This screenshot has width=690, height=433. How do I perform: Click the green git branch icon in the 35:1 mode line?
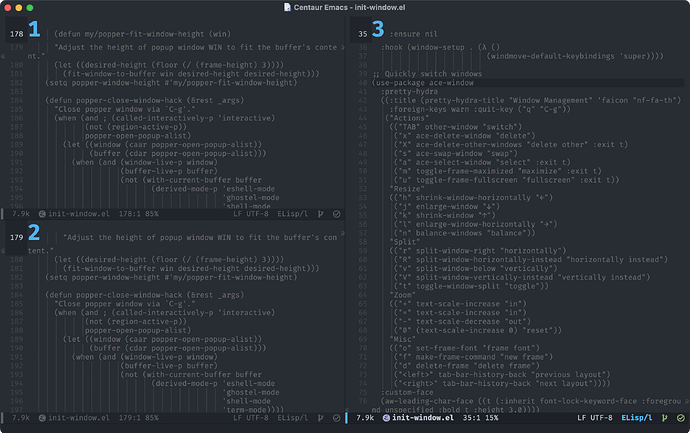(664, 418)
